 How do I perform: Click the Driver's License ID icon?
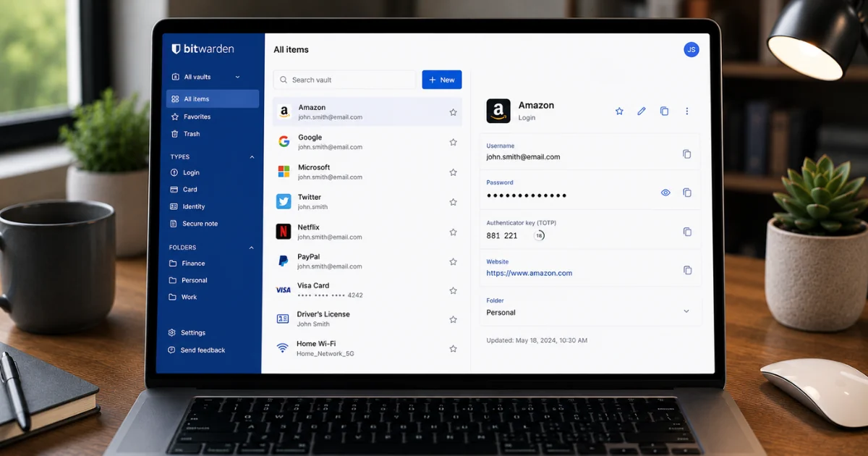[x=283, y=318]
